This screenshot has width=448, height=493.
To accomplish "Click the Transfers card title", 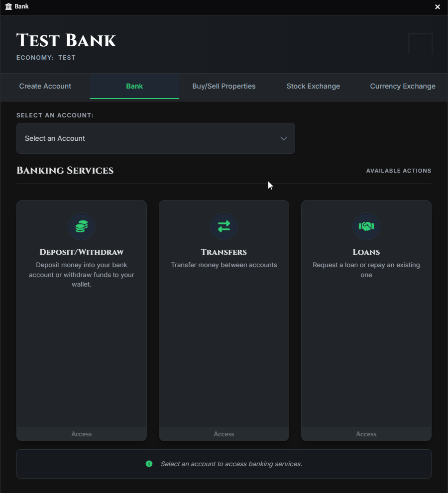I will coord(224,252).
